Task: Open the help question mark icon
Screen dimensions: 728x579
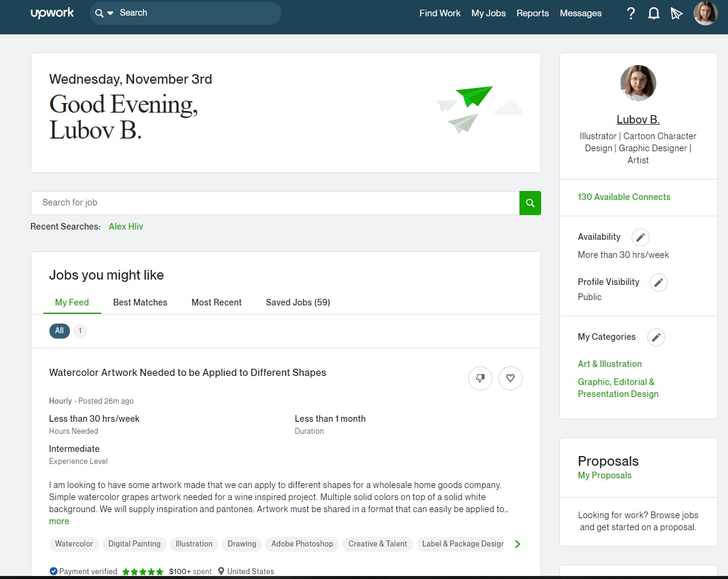Action: 630,13
